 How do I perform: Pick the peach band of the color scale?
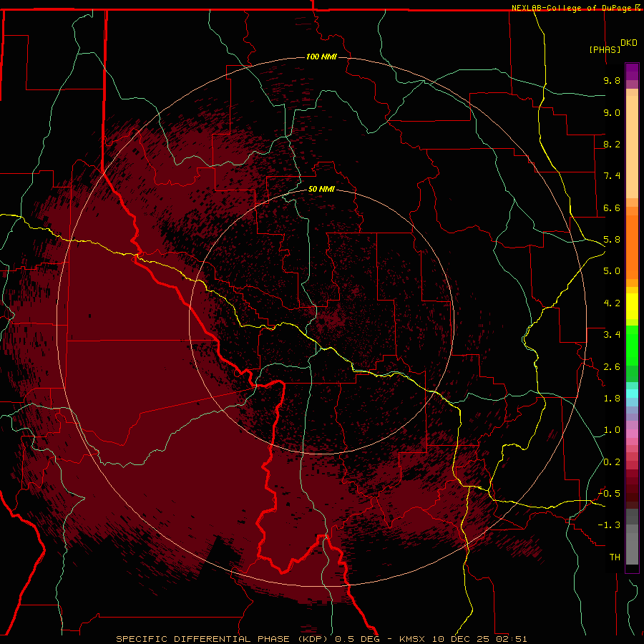[632, 146]
